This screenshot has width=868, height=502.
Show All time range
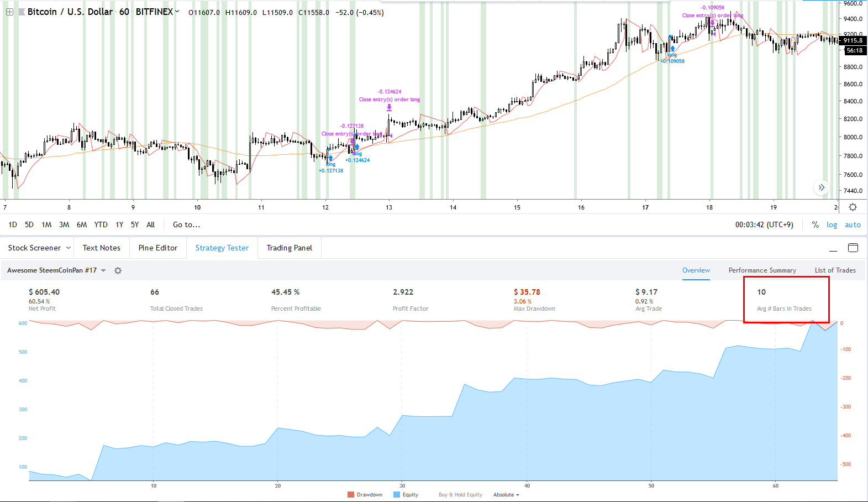[150, 224]
